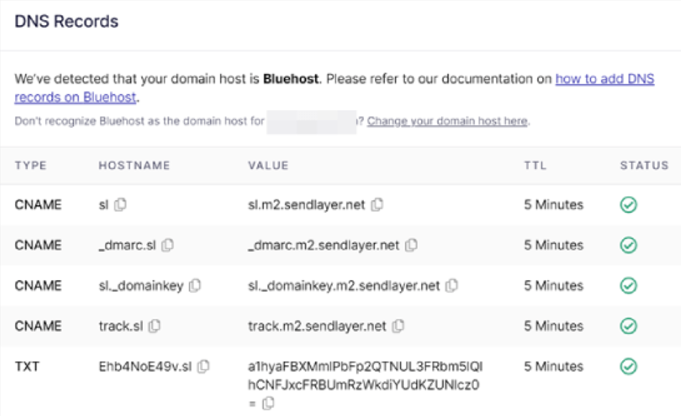Copy sl.m2.sendlayer.net value
Screen dimensions: 681x416
(377, 205)
